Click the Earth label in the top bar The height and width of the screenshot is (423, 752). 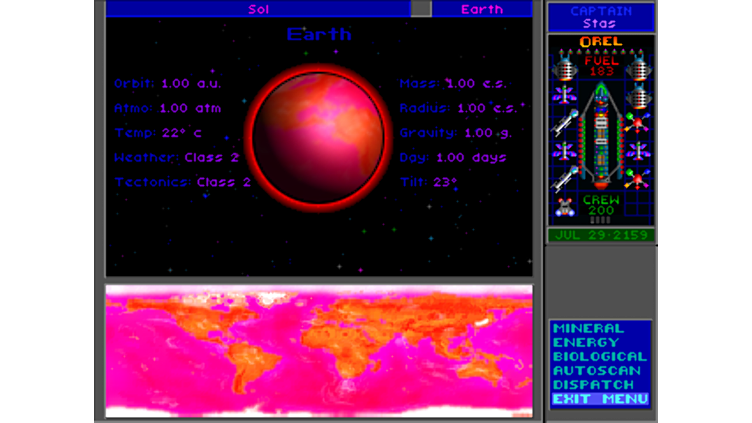pos(481,9)
